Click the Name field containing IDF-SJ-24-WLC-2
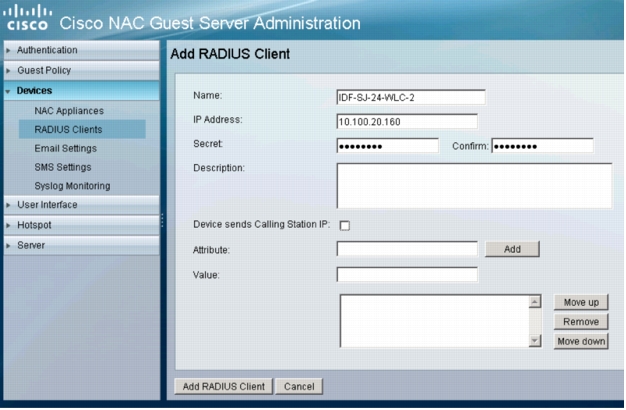Viewport: 626px width, 410px height. pos(411,97)
